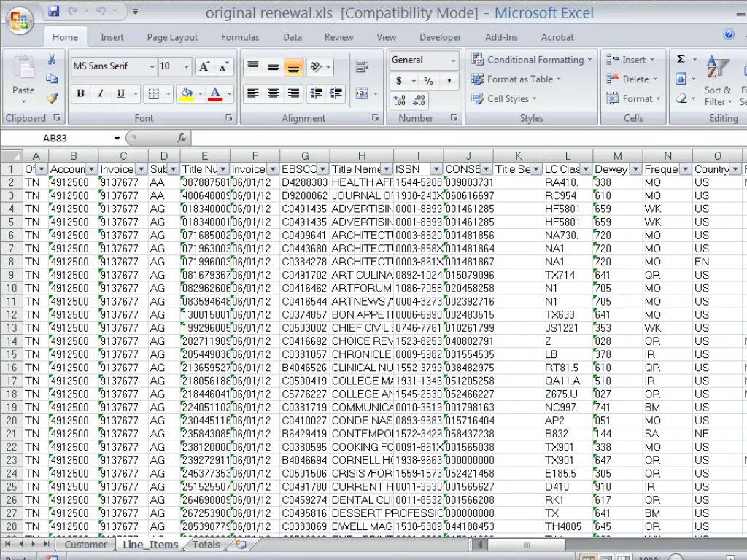The width and height of the screenshot is (747, 560).
Task: Click Merge and Center icon
Action: (362, 93)
